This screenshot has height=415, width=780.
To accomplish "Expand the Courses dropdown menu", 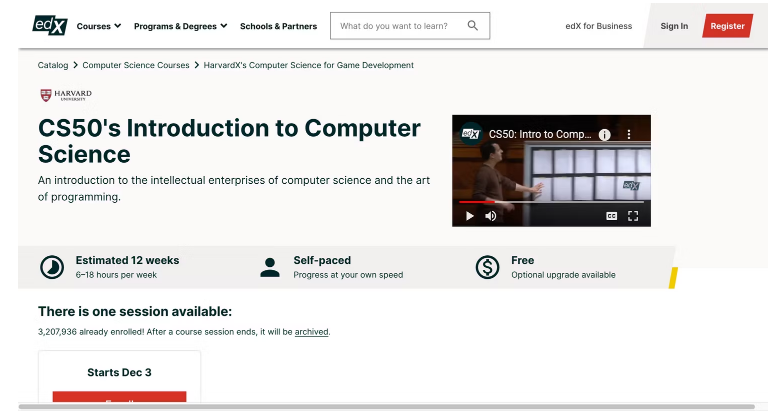I will 98,26.
